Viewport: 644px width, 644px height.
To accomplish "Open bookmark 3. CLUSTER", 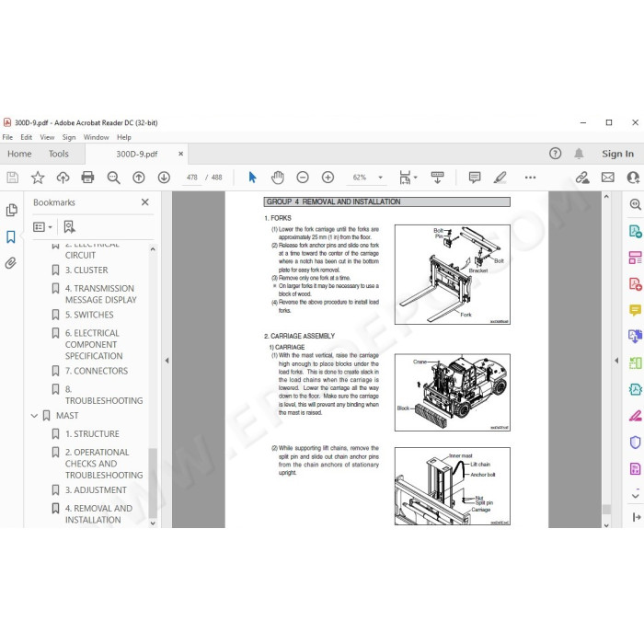I will [x=86, y=270].
